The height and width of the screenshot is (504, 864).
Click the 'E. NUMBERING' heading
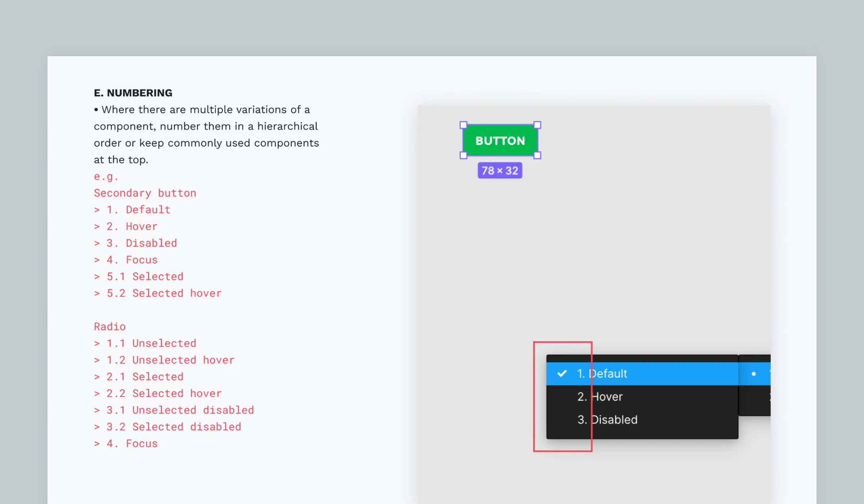click(133, 93)
